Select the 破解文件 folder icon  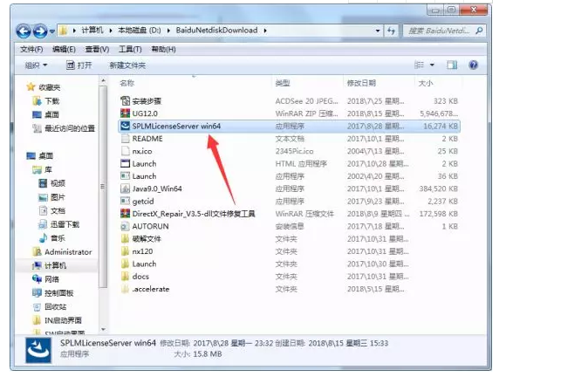click(125, 239)
